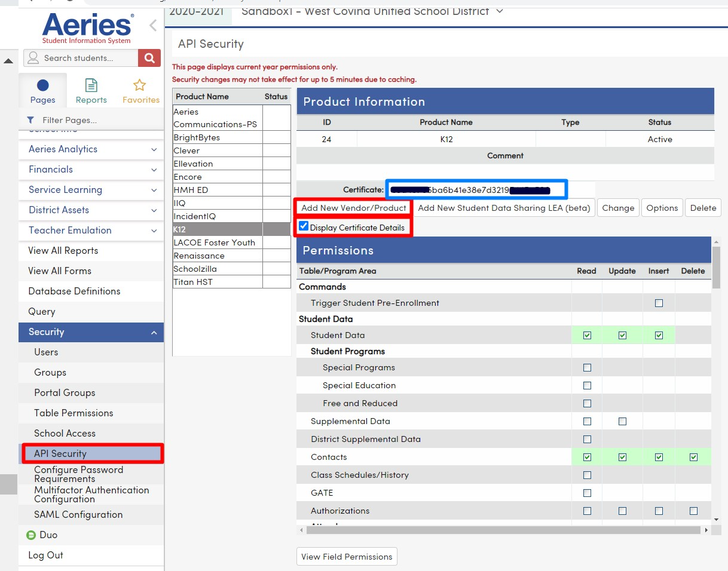Viewport: 728px width, 571px height.
Task: Expand Aeries Analytics menu
Action: click(x=91, y=149)
